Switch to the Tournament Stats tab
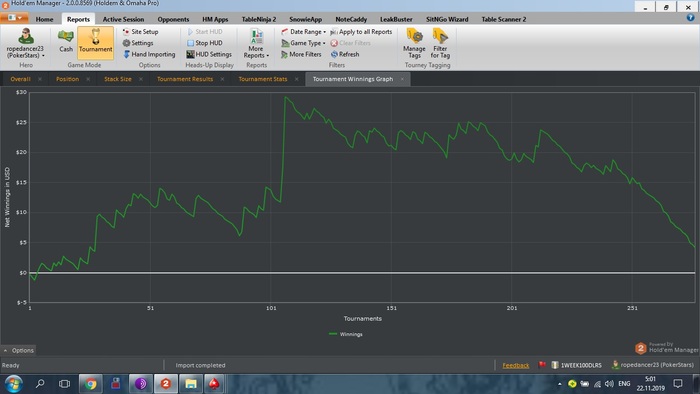The width and height of the screenshot is (700, 394). pyautogui.click(x=263, y=79)
